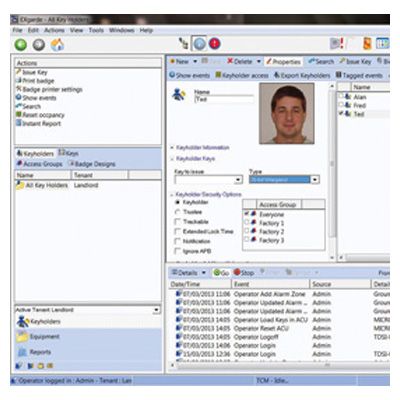Click into the Name input field
Screen dimensions: 400x400
point(224,99)
